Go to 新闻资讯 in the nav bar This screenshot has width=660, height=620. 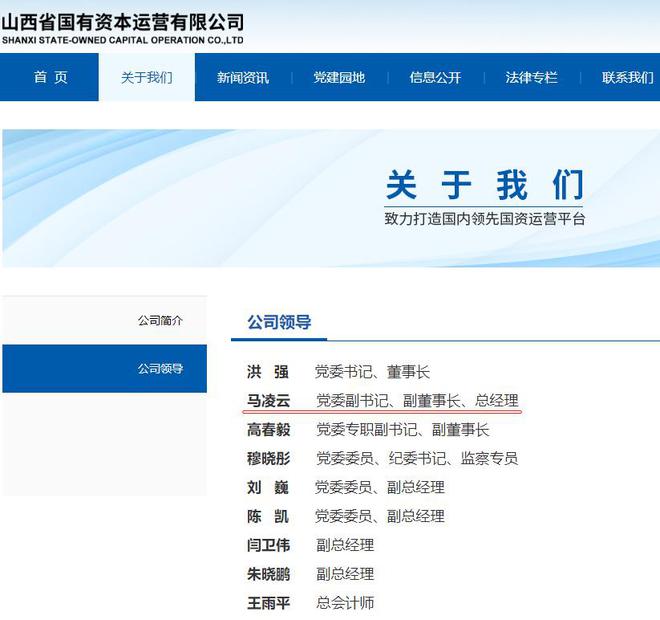(243, 77)
